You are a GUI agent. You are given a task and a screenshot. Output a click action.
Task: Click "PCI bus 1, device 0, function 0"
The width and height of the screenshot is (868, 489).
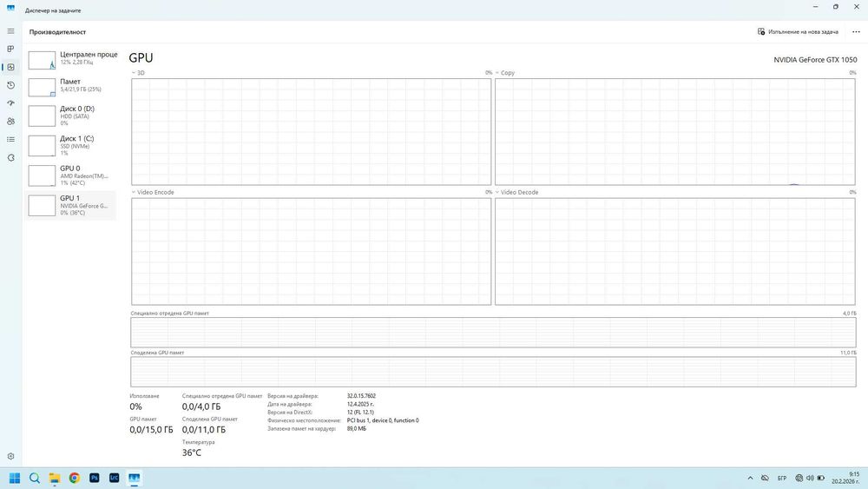click(383, 420)
